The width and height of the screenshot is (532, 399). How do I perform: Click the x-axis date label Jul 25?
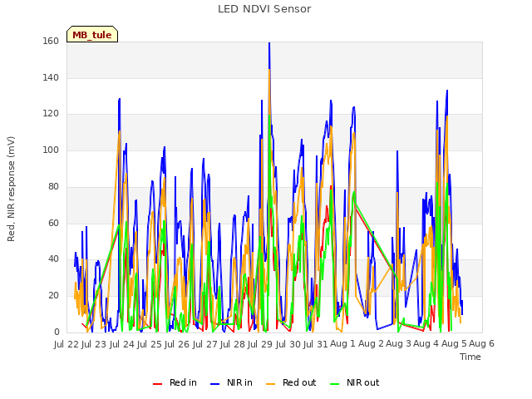point(150,344)
